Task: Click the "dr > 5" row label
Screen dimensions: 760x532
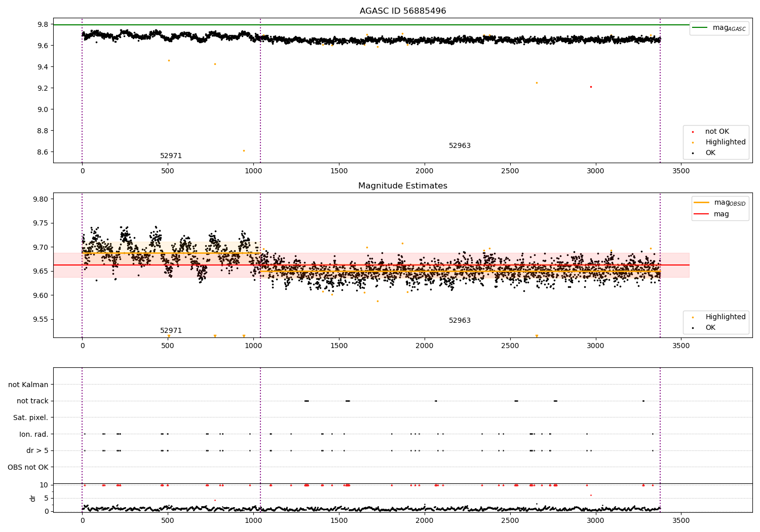Action: 37,450
